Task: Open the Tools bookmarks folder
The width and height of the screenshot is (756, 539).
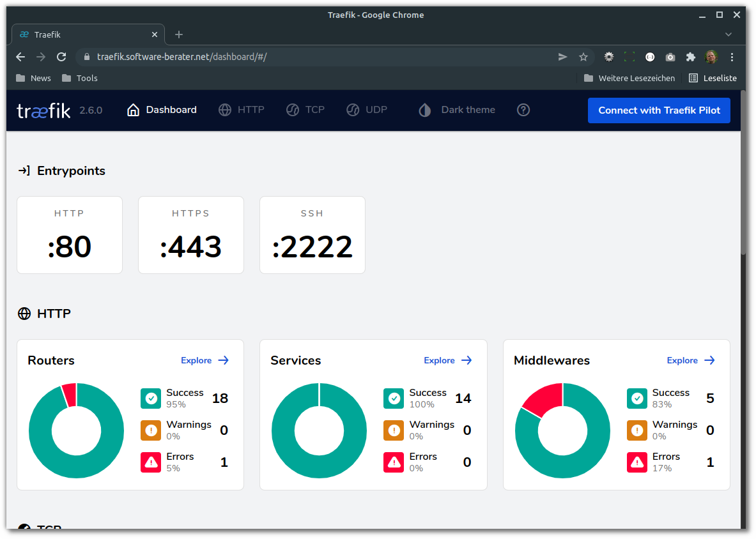Action: (x=79, y=78)
